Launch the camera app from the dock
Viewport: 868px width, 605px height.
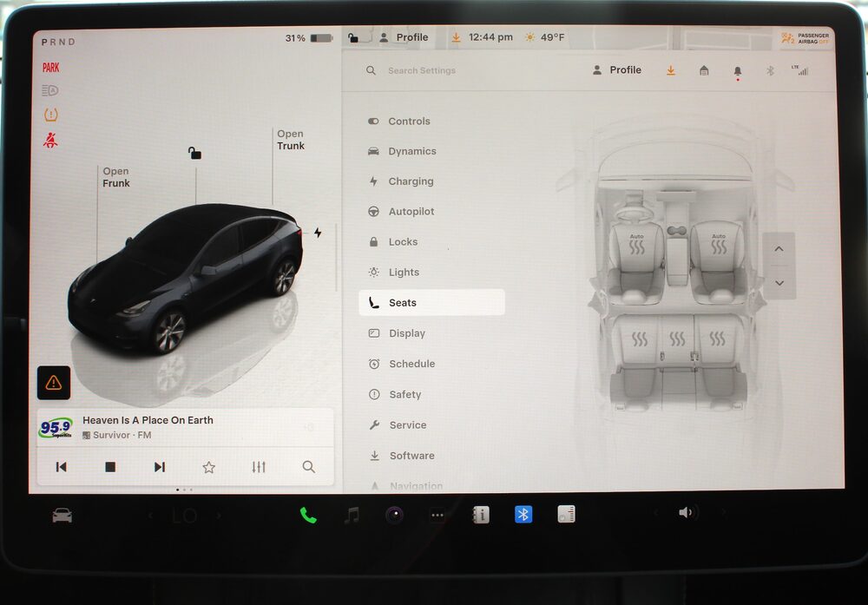(x=394, y=515)
